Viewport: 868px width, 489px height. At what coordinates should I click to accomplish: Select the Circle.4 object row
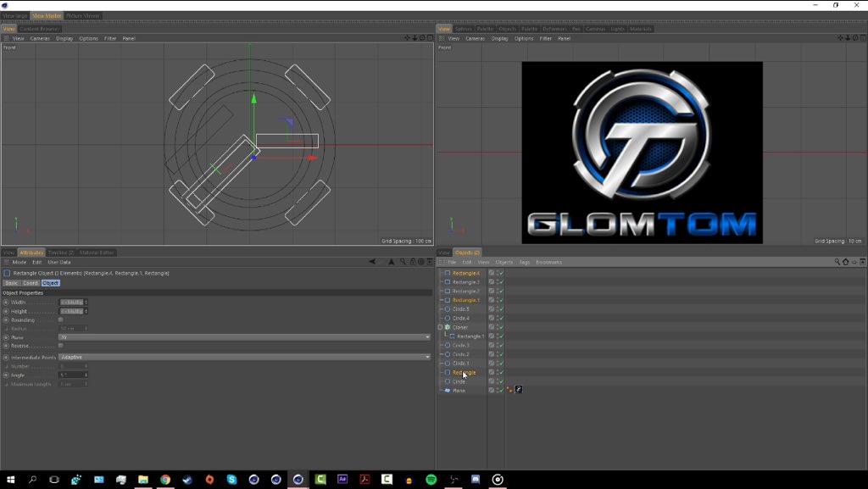pyautogui.click(x=461, y=318)
